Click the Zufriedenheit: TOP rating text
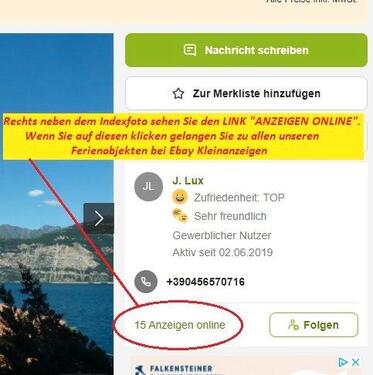This screenshot has height=375, width=373. pyautogui.click(x=239, y=198)
